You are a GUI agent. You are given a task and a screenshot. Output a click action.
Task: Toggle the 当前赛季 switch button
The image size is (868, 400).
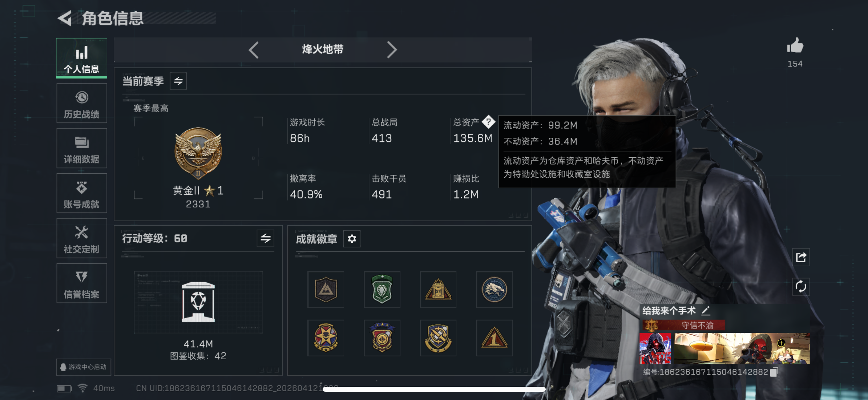178,81
